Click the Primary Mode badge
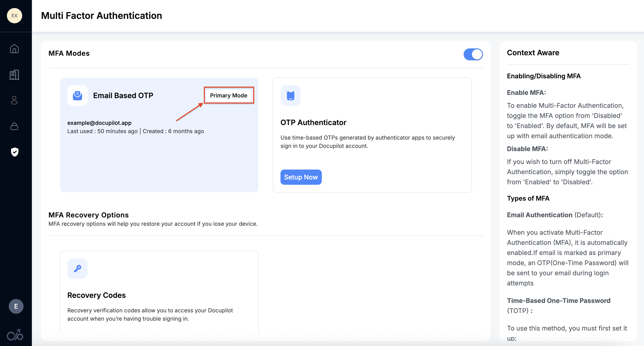This screenshot has width=644, height=346. pyautogui.click(x=229, y=95)
